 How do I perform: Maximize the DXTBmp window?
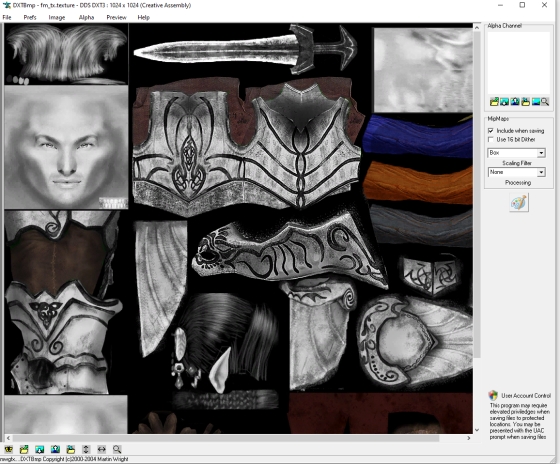pyautogui.click(x=522, y=5)
